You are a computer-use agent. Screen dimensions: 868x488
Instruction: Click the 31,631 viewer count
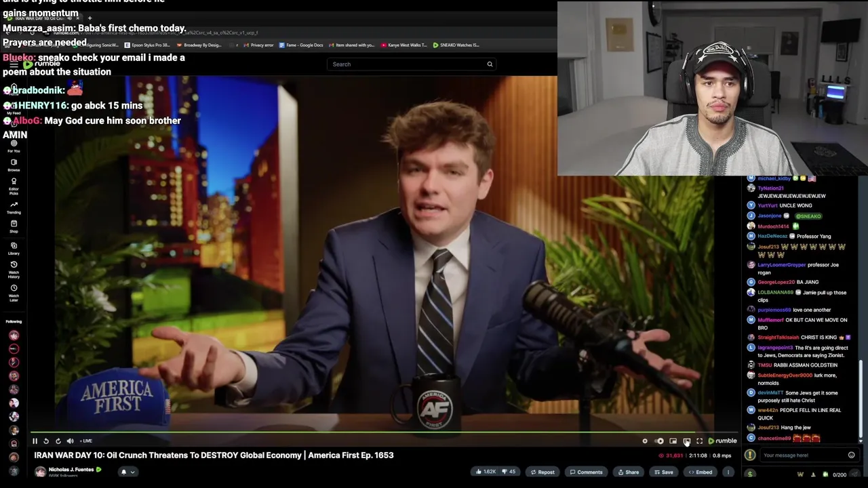click(x=671, y=455)
